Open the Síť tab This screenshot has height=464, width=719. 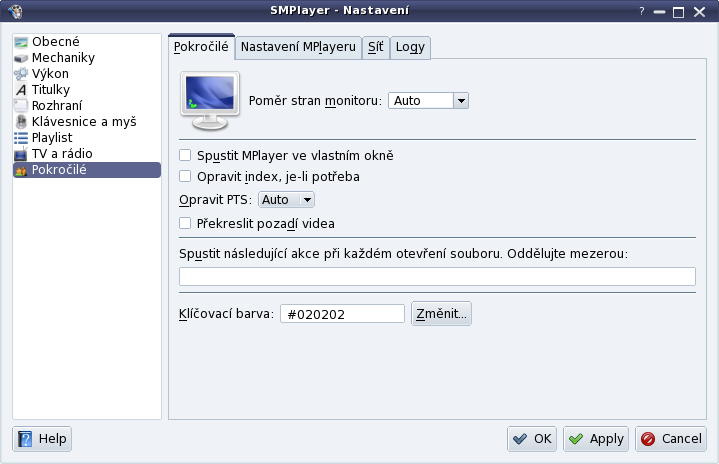(376, 47)
